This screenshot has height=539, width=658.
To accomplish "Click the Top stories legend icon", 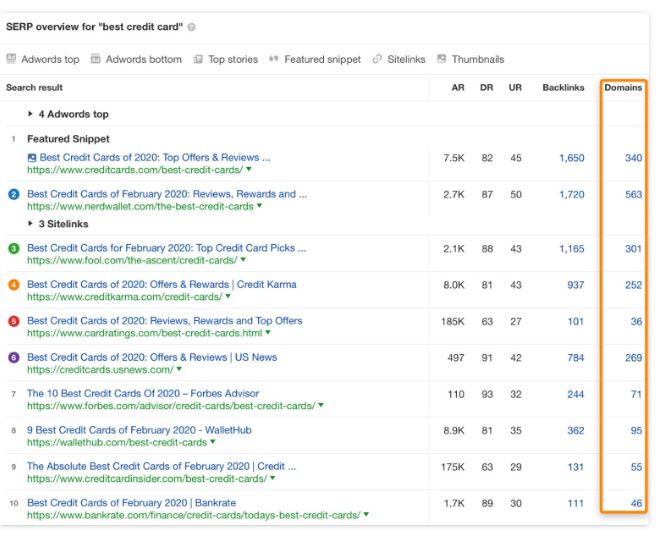I will 198,59.
